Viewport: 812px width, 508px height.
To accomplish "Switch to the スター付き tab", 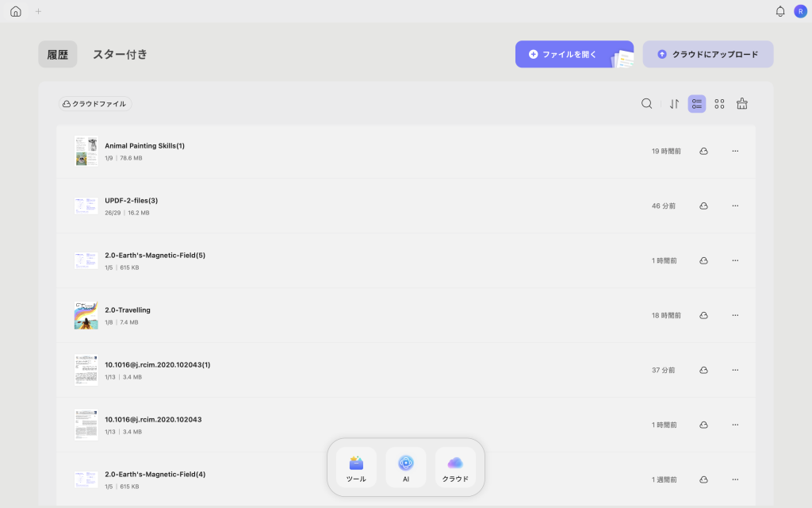I will coord(121,55).
